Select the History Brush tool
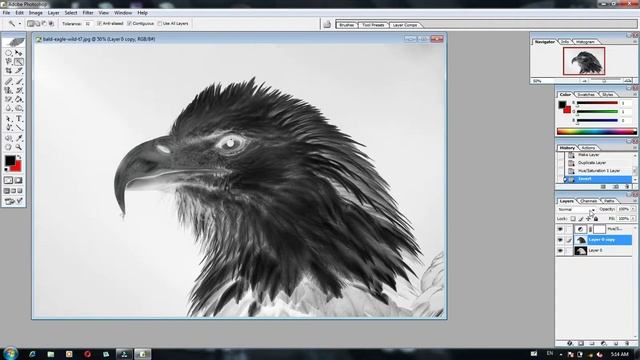 (19, 91)
